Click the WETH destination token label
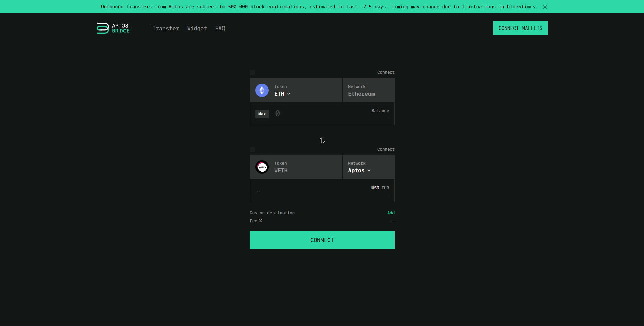Image resolution: width=644 pixels, height=326 pixels. (281, 170)
